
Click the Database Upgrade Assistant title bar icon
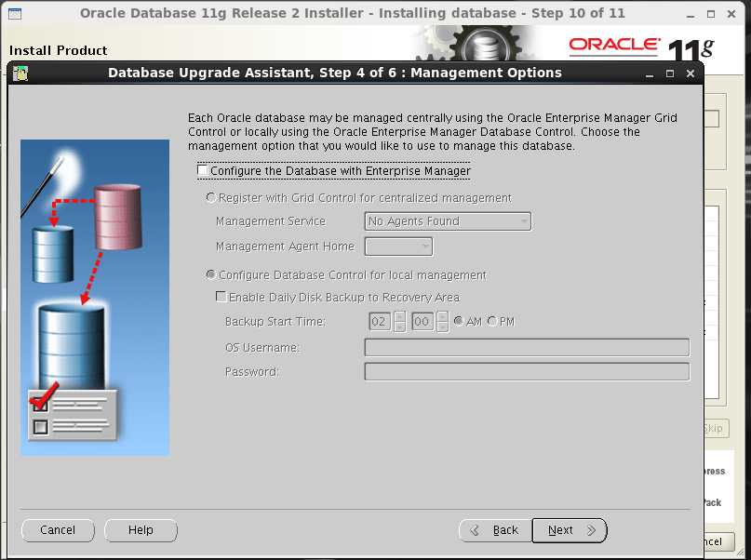(19, 73)
